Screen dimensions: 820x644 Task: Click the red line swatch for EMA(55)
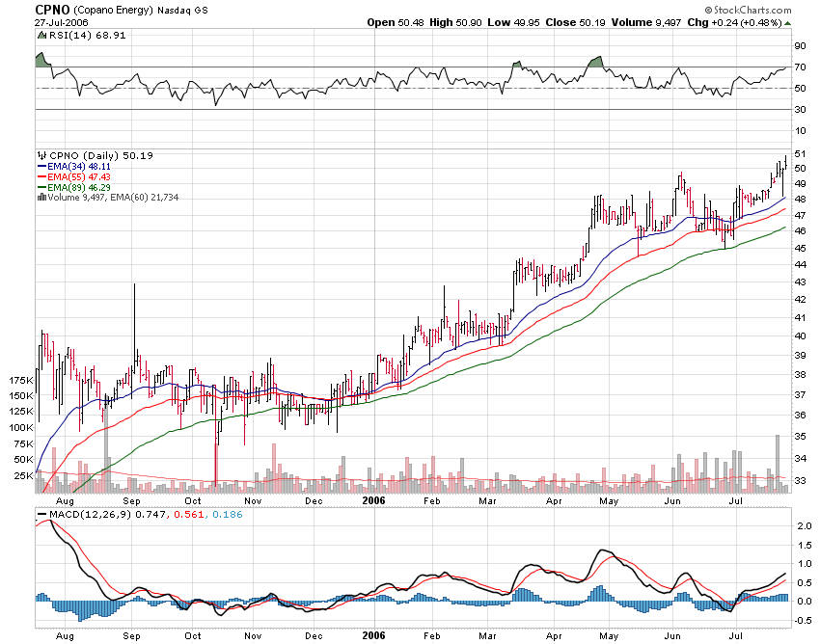41,177
